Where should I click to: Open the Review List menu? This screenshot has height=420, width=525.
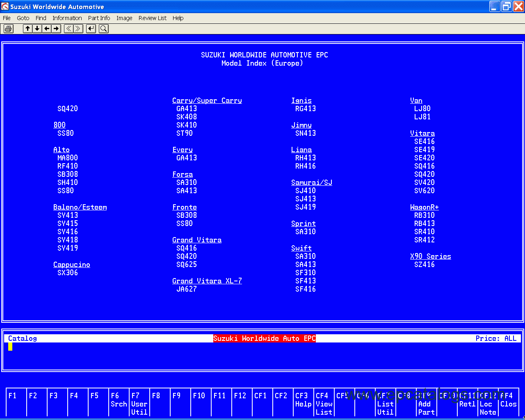pyautogui.click(x=153, y=18)
